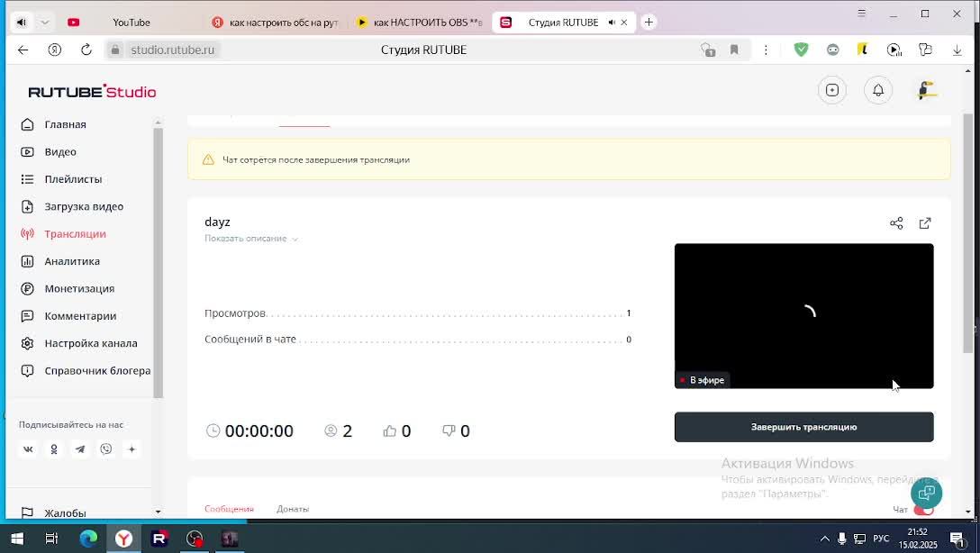Open OBS Studio from the taskbar
The width and height of the screenshot is (980, 553).
pyautogui.click(x=195, y=539)
